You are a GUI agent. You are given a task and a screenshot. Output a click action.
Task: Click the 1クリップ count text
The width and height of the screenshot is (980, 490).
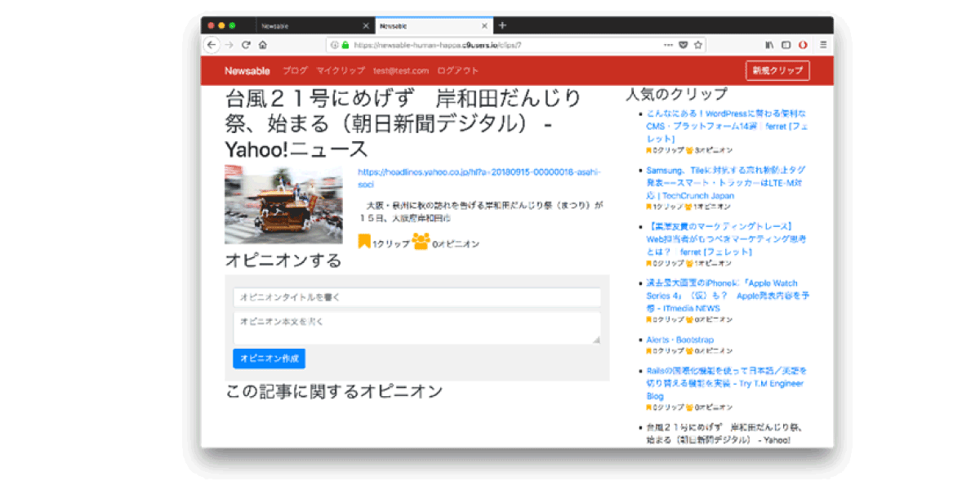391,243
